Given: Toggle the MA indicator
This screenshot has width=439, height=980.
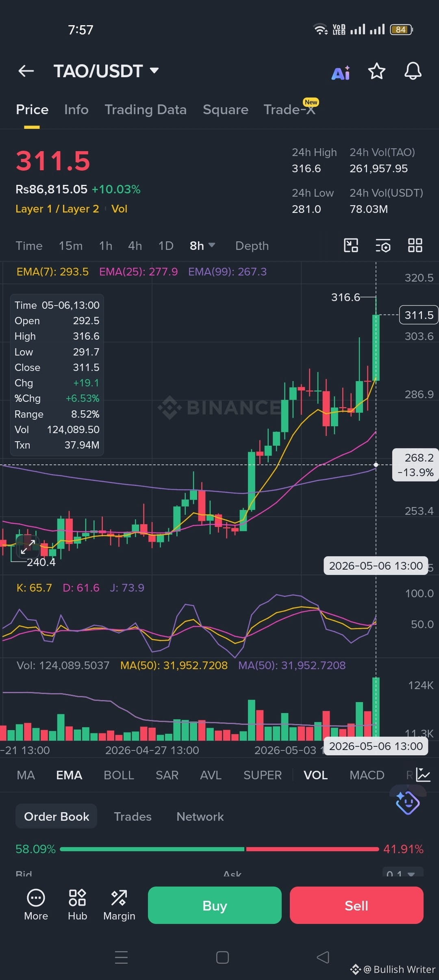Looking at the screenshot, I should click(26, 775).
